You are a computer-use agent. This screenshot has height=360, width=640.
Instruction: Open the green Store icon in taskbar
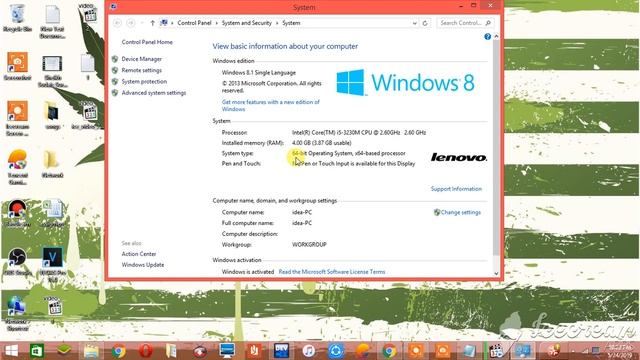[37, 351]
